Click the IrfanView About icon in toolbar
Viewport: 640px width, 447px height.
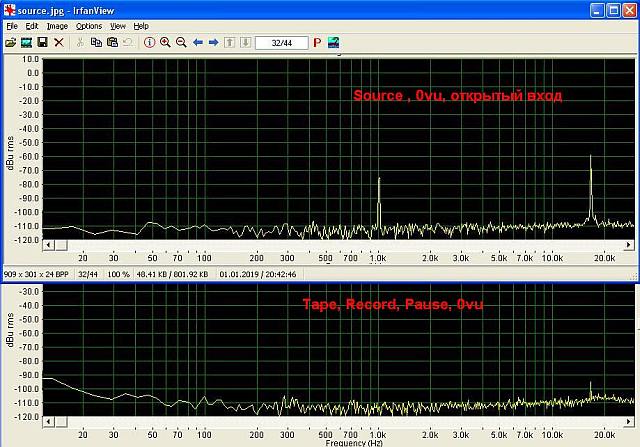tap(334, 43)
